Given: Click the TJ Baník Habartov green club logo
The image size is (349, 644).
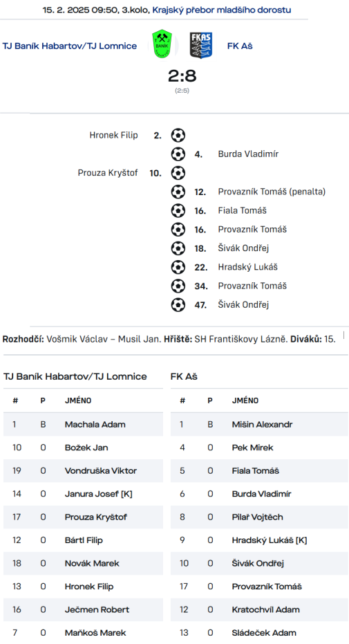Looking at the screenshot, I should tap(162, 44).
